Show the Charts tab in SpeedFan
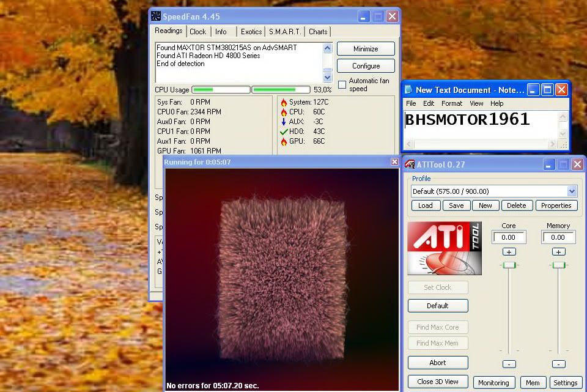Image resolution: width=587 pixels, height=392 pixels. pyautogui.click(x=318, y=32)
